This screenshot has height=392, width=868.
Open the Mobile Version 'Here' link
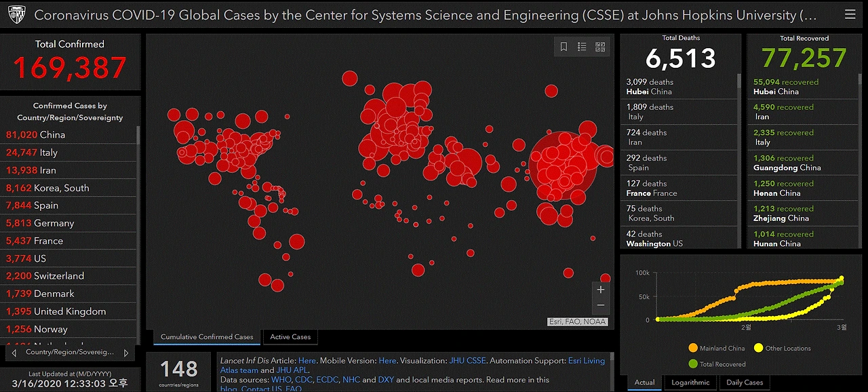tap(387, 361)
